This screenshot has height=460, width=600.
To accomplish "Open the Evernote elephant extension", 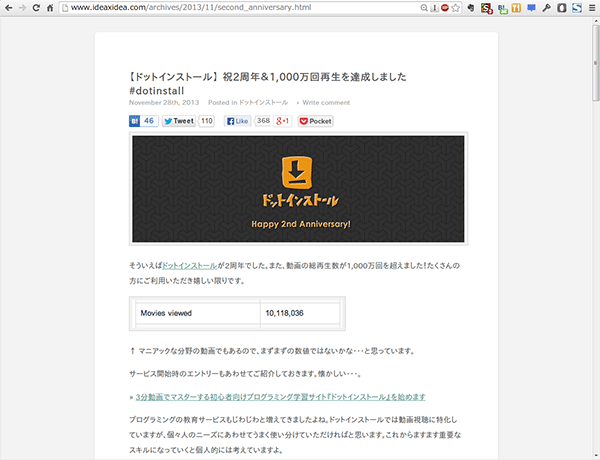I will 471,8.
